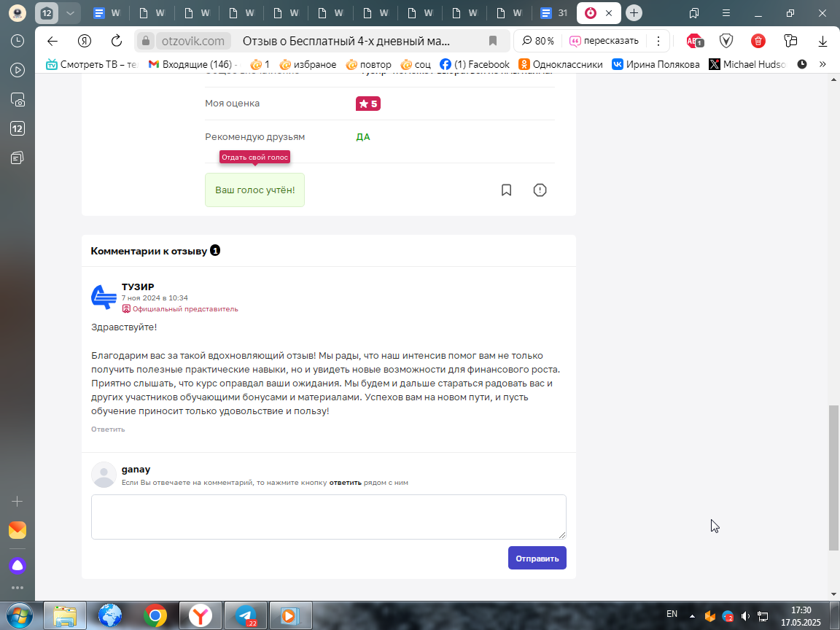Click the star rating badge showing 5
Viewport: 840px width, 630px height.
[368, 104]
